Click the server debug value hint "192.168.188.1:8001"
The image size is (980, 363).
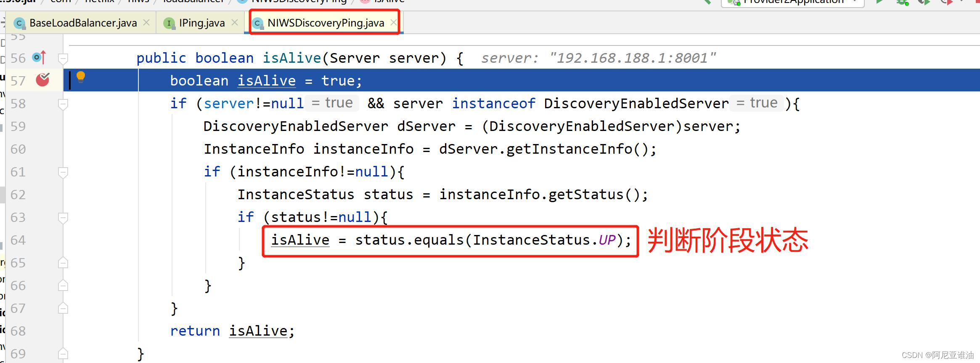tap(633, 58)
